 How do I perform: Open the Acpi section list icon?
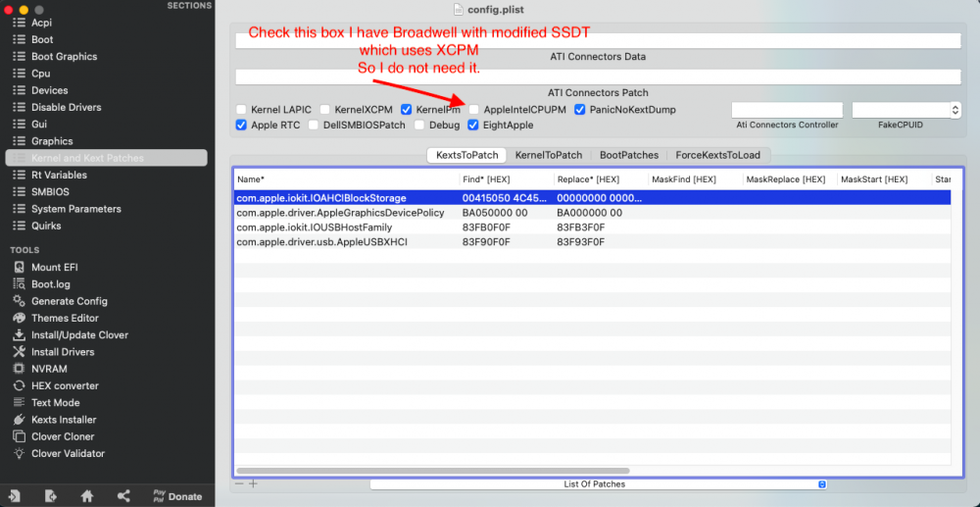(x=20, y=23)
